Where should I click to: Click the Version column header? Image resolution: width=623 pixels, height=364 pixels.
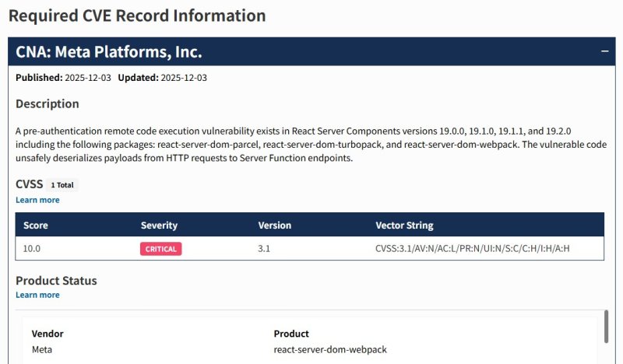(x=274, y=226)
